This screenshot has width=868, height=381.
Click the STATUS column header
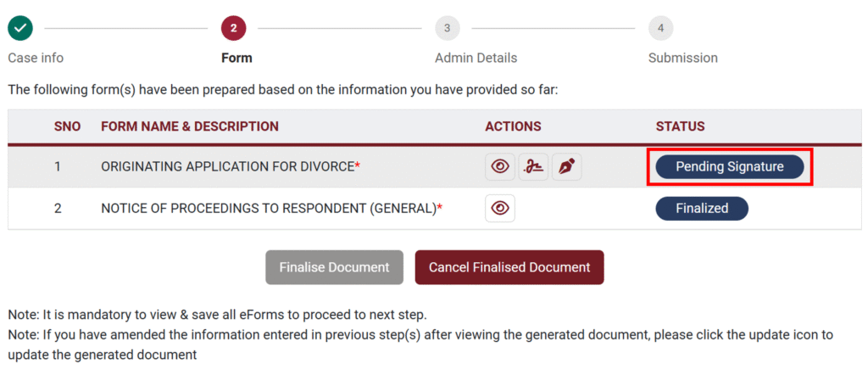point(680,126)
